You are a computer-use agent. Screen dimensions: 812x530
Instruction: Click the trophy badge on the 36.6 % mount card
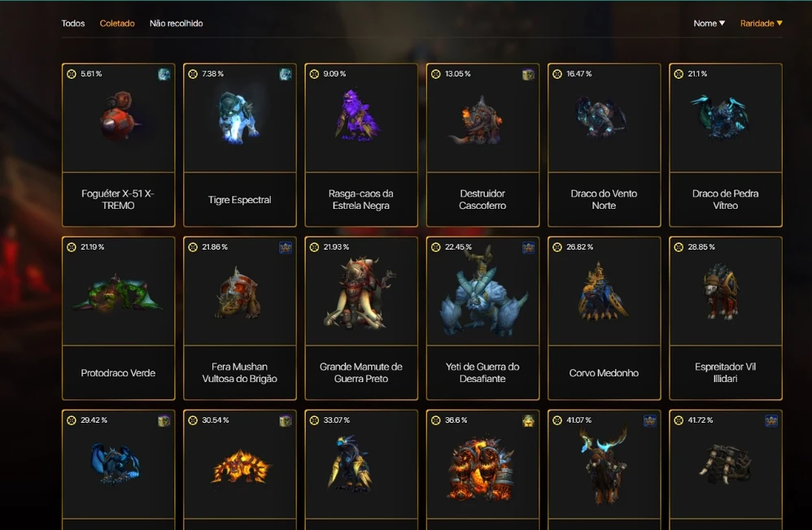click(528, 421)
